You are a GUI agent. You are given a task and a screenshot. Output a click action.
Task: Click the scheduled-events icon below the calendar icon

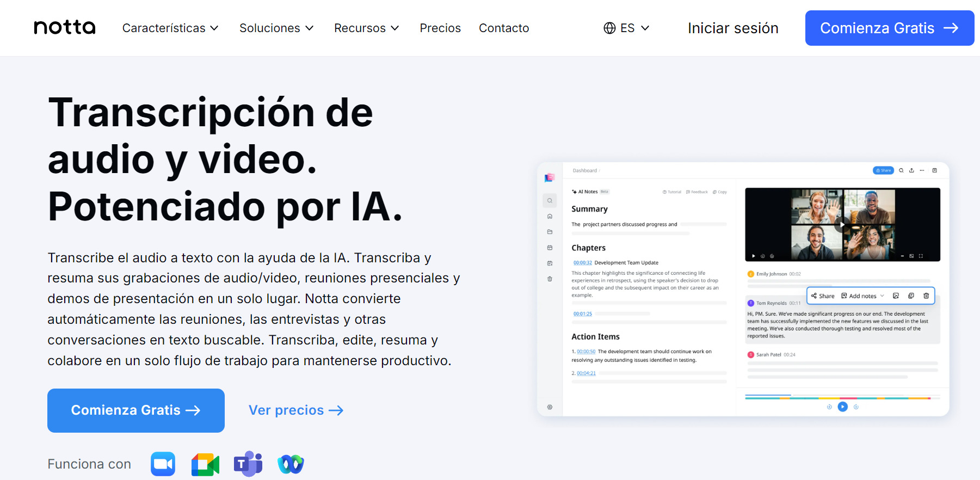pos(550,263)
